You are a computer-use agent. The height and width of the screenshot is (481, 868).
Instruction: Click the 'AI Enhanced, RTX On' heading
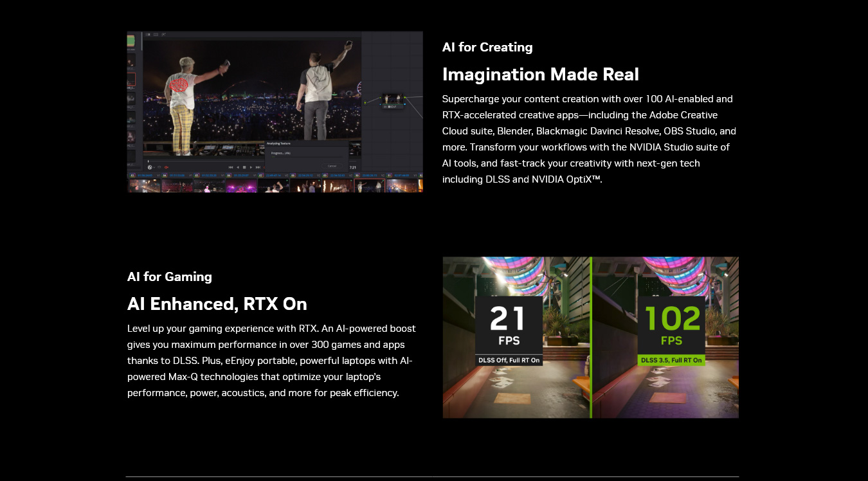217,304
